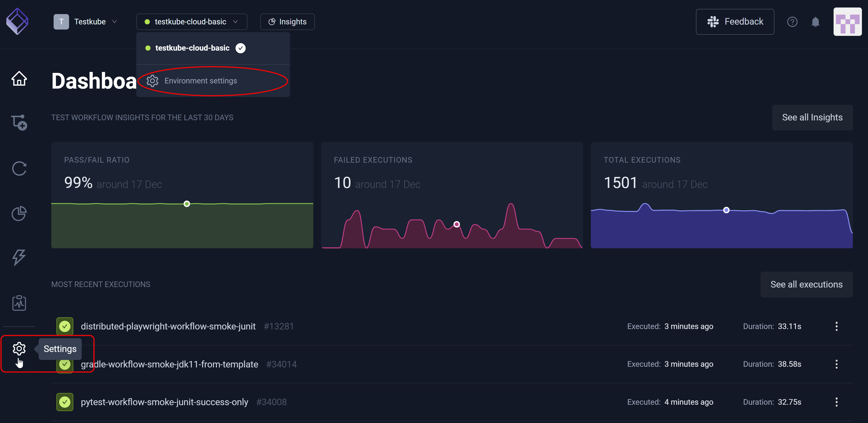
Task: Open the Insights tab in the header
Action: 287,22
